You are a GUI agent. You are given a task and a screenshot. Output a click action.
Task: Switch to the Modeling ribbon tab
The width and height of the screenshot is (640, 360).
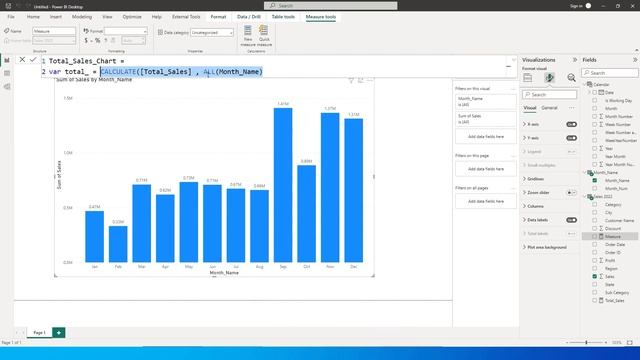(x=82, y=17)
